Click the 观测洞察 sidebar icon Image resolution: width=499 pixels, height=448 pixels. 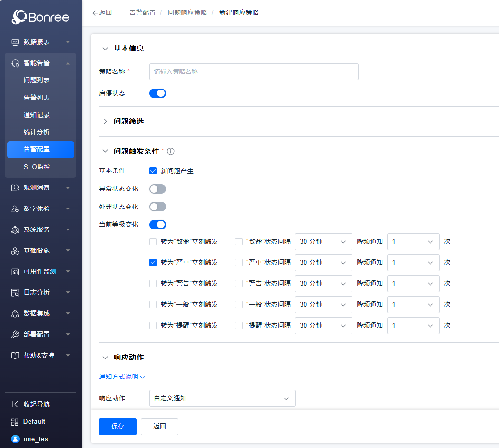tap(15, 188)
